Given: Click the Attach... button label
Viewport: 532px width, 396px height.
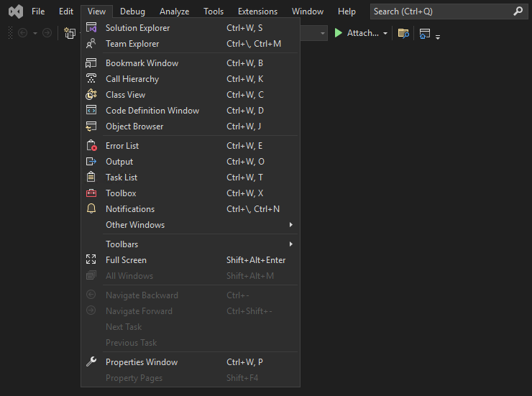Looking at the screenshot, I should click(x=362, y=33).
